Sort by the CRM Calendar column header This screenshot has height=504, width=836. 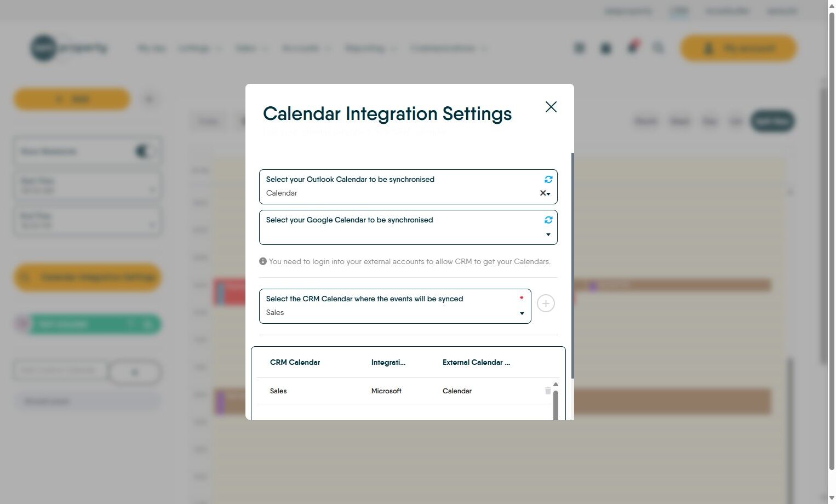coord(295,362)
